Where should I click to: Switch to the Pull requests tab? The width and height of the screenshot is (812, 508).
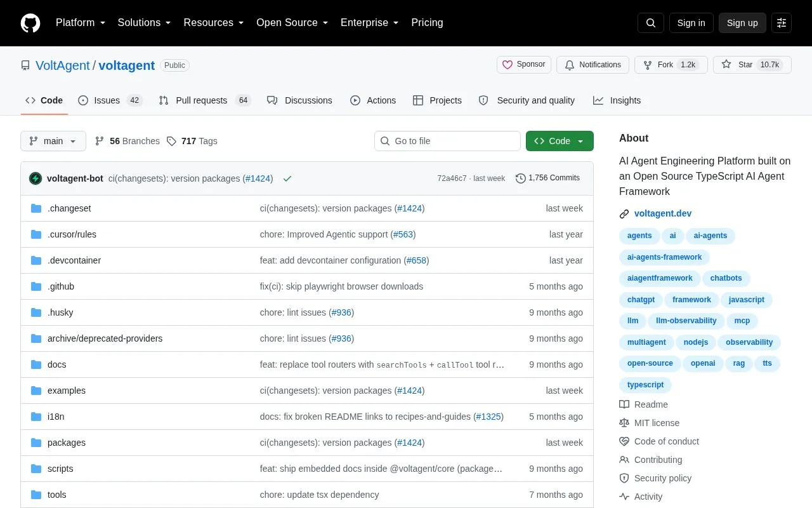[204, 100]
